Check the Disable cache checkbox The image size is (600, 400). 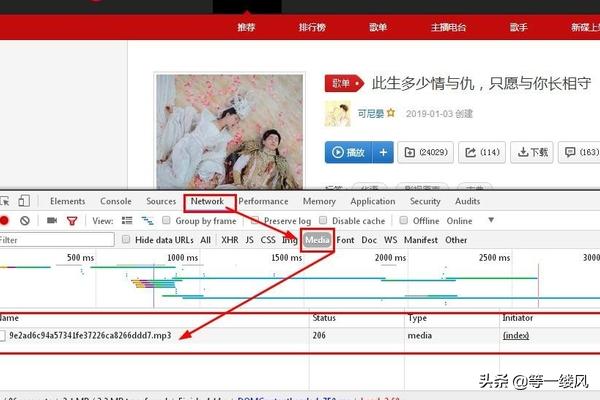324,221
